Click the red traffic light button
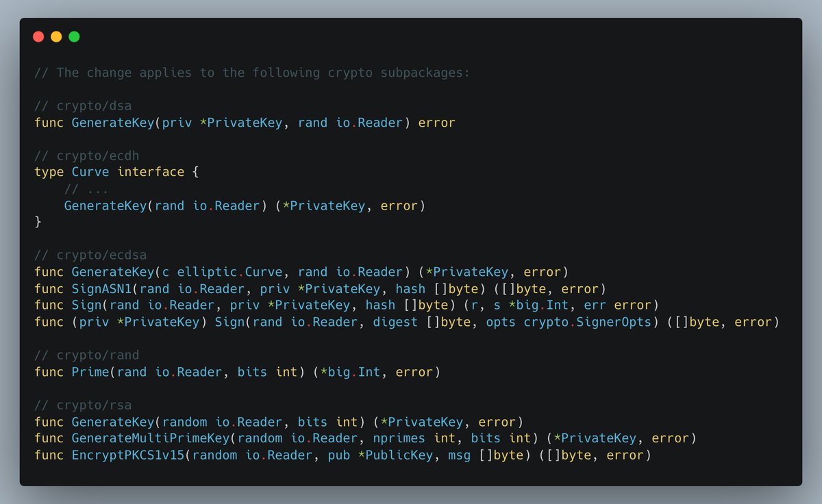 (38, 36)
